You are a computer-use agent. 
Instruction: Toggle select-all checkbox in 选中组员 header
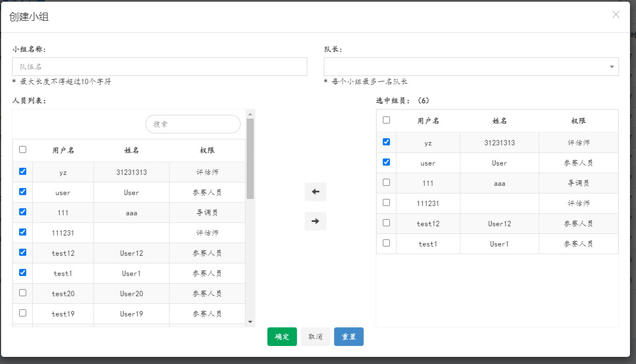tap(387, 120)
